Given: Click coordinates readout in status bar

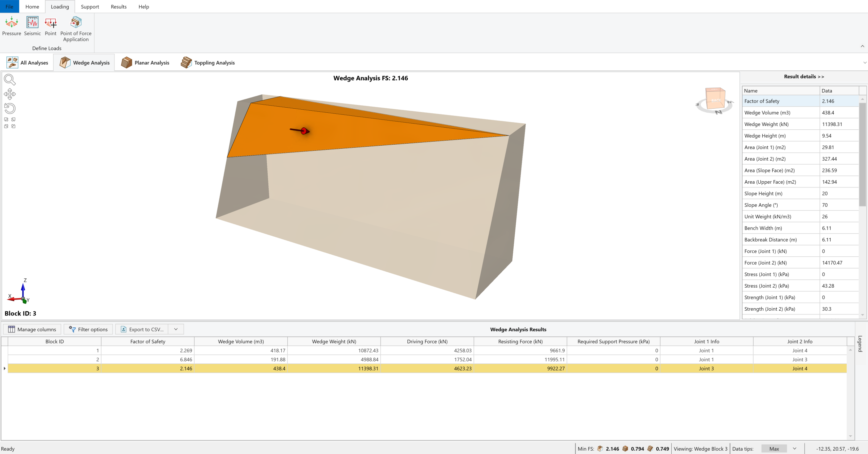Looking at the screenshot, I should point(837,449).
